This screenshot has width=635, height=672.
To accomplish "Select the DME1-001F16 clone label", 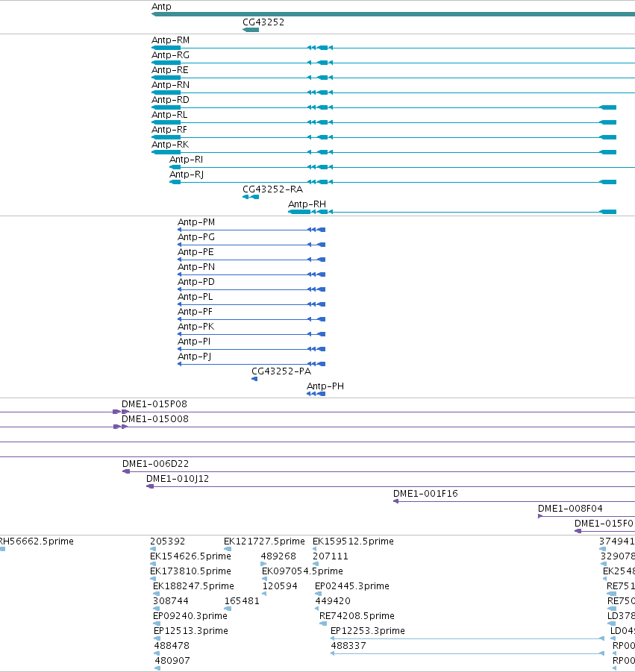I will click(426, 494).
